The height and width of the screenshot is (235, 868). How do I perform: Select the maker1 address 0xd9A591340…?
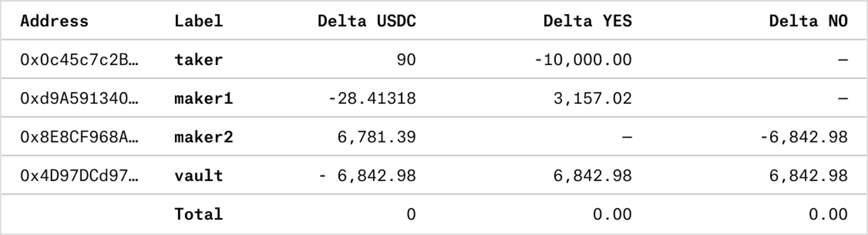(x=79, y=99)
